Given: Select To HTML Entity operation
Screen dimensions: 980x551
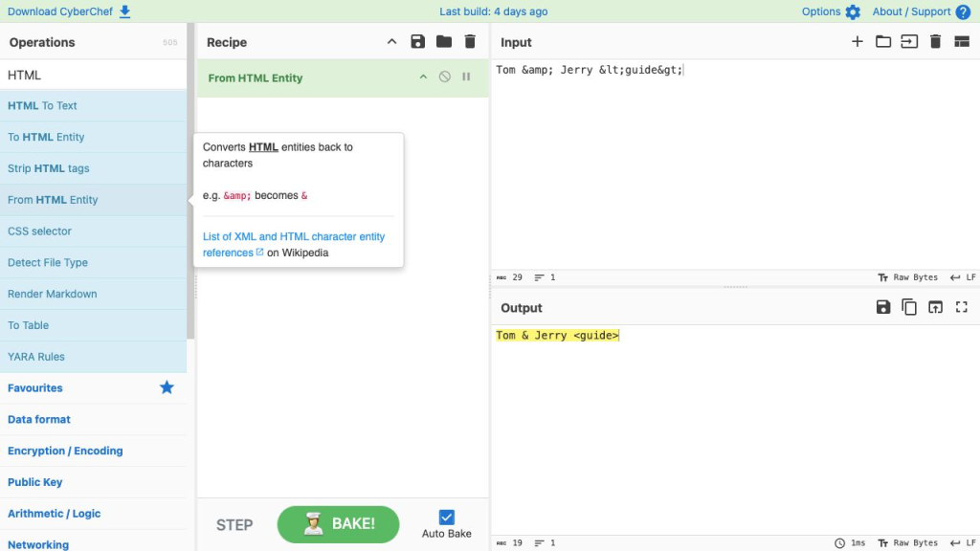Looking at the screenshot, I should (x=93, y=137).
